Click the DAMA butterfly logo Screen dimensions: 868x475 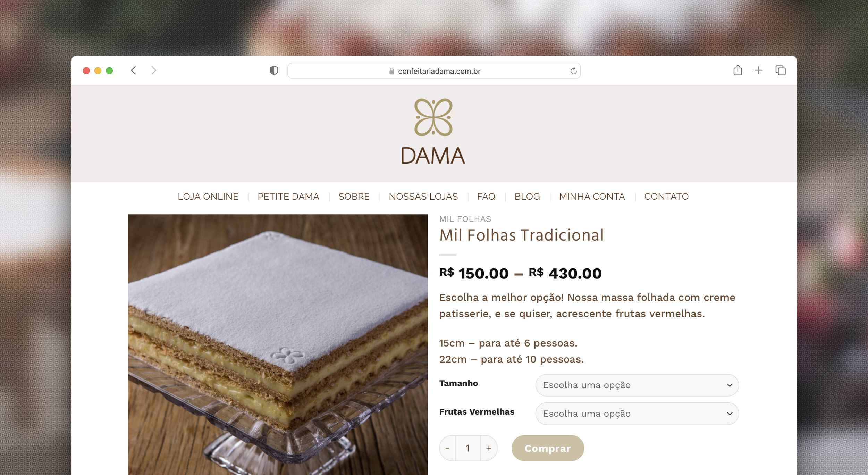433,131
